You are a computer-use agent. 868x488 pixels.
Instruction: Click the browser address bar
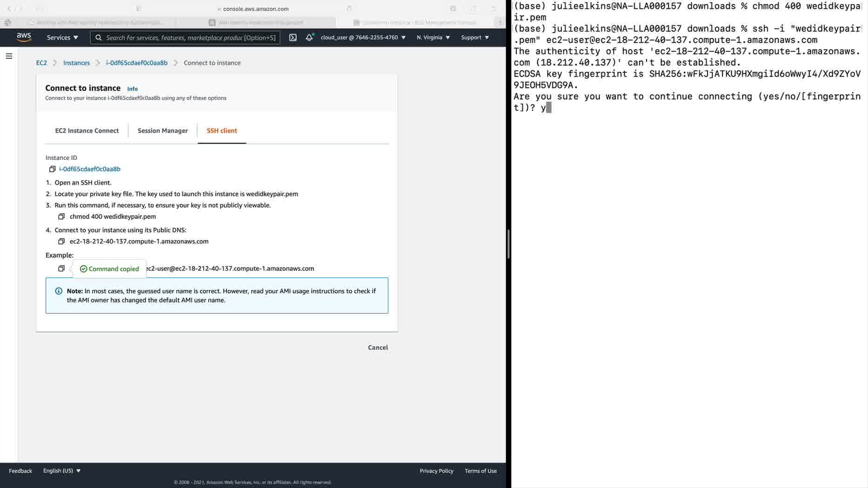254,9
